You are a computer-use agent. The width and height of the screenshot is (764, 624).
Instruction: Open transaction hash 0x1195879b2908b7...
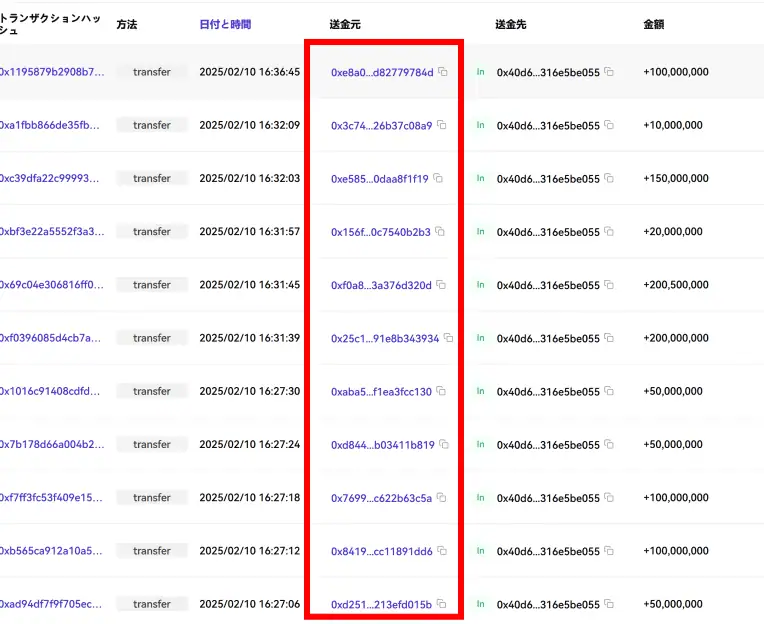coord(52,72)
